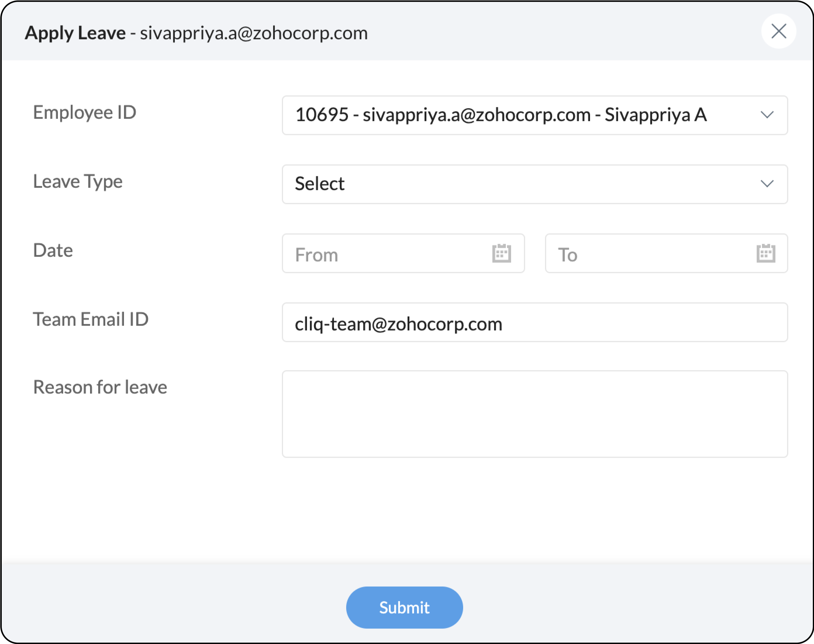Focus the Reason for leave text area
The image size is (814, 644).
pyautogui.click(x=534, y=414)
